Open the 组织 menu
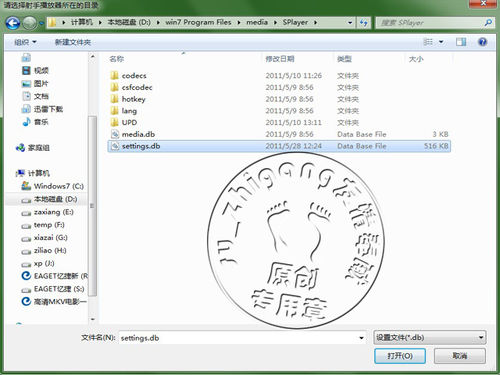 tap(25, 42)
